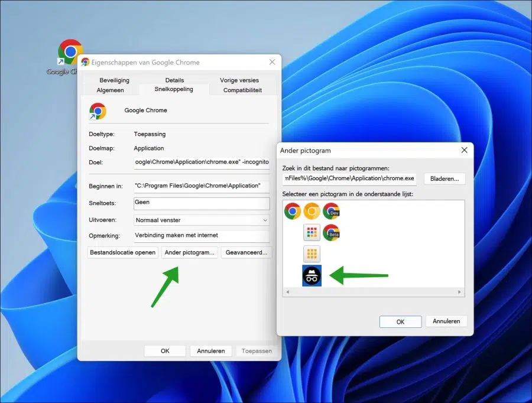Click the 'Uitvoeren:' label
The image size is (532, 403).
click(102, 220)
